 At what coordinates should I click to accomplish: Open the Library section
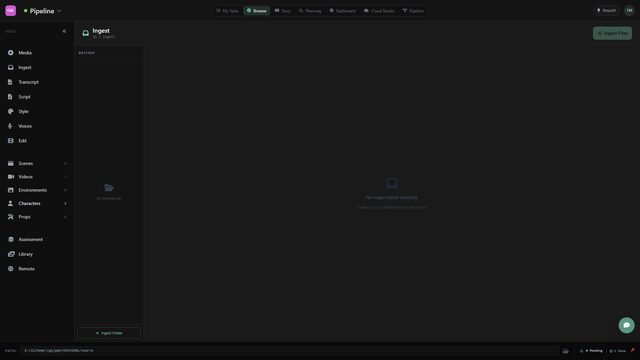pyautogui.click(x=37, y=254)
